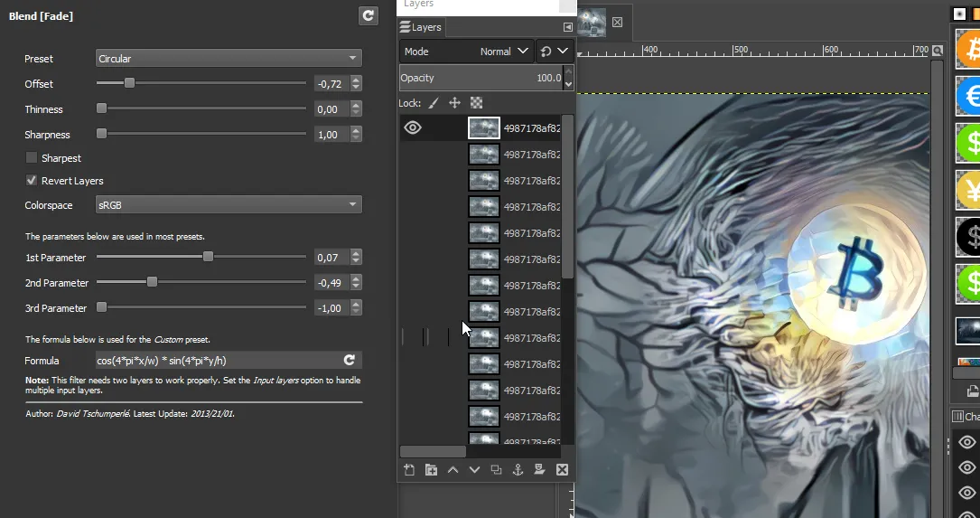Create a new layer group
980x518 pixels.
pyautogui.click(x=431, y=470)
